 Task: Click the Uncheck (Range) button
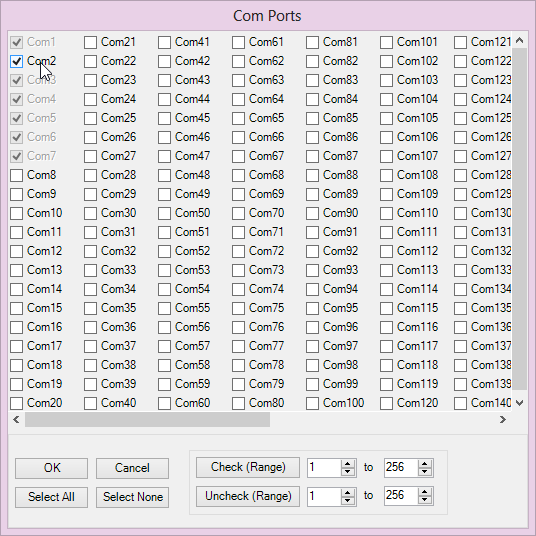coord(248,496)
